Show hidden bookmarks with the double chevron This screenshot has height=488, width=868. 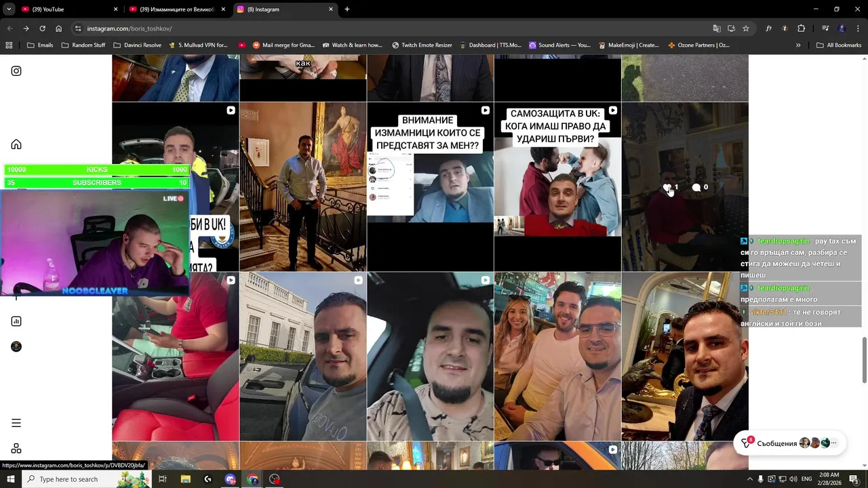pyautogui.click(x=798, y=45)
